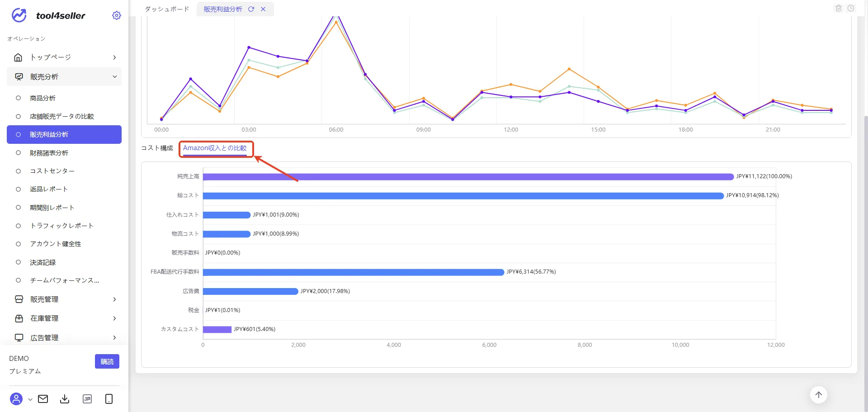Image resolution: width=868 pixels, height=412 pixels.
Task: Collapse the 販売分析 section
Action: coord(64,77)
